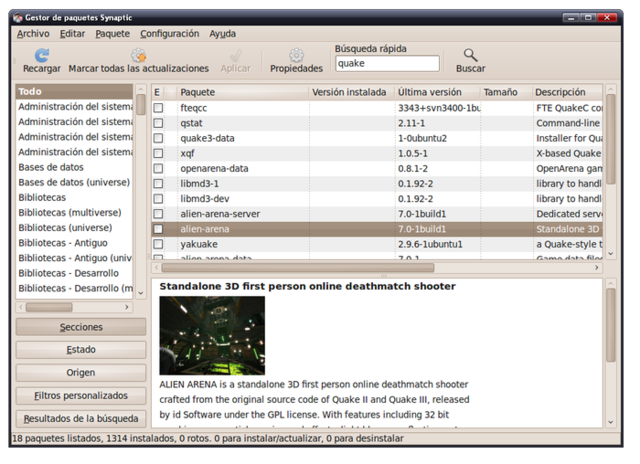Click Resultados de la búsqueda button
Viewport: 640px width, 464px height.
[81, 418]
